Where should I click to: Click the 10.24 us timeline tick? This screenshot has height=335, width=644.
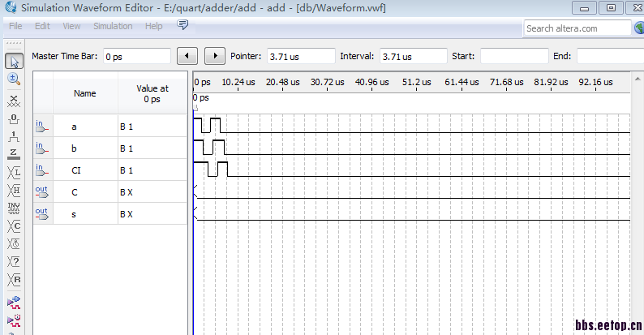point(238,82)
